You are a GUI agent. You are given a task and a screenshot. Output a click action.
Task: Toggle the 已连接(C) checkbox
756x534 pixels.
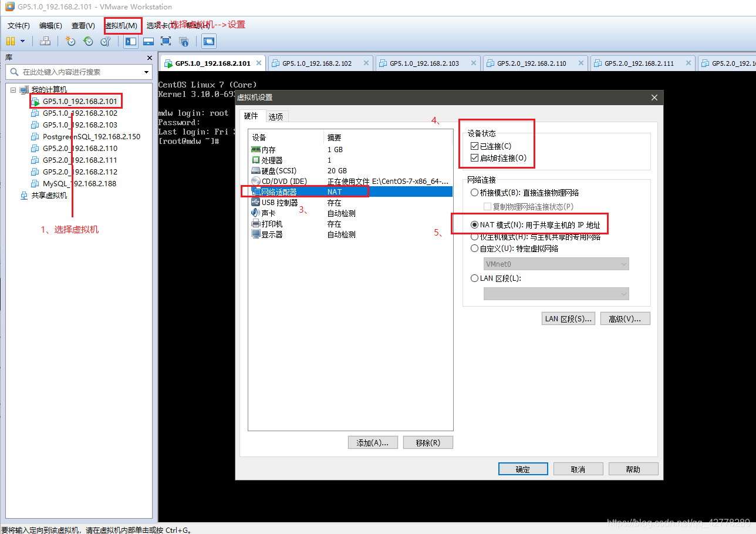[x=475, y=146]
